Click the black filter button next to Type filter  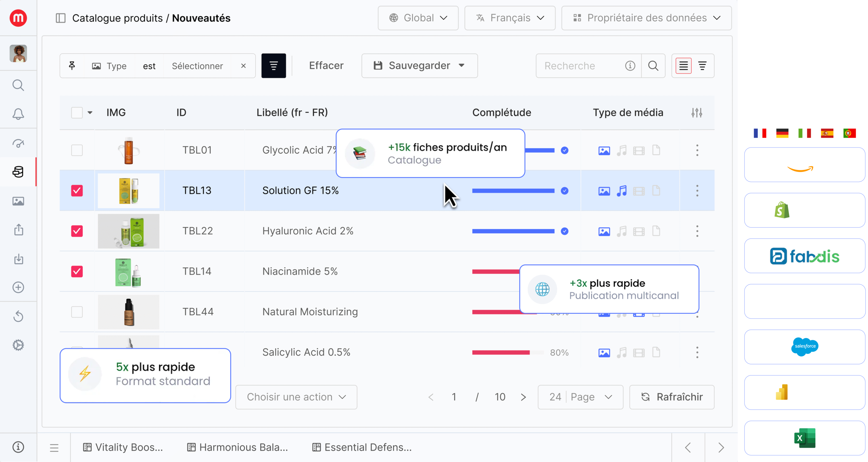(273, 66)
